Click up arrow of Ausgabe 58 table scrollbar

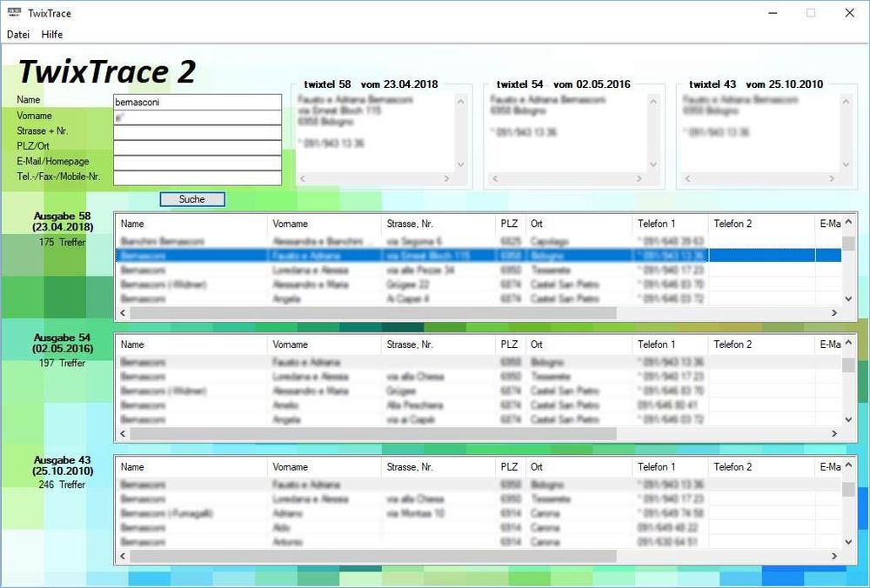pyautogui.click(x=848, y=223)
